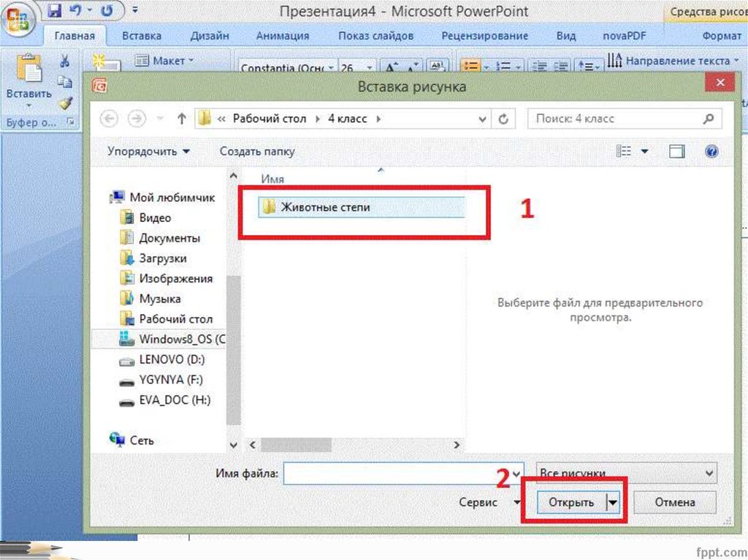Cut selection with the scissors icon
This screenshot has width=748, height=560.
coord(64,61)
